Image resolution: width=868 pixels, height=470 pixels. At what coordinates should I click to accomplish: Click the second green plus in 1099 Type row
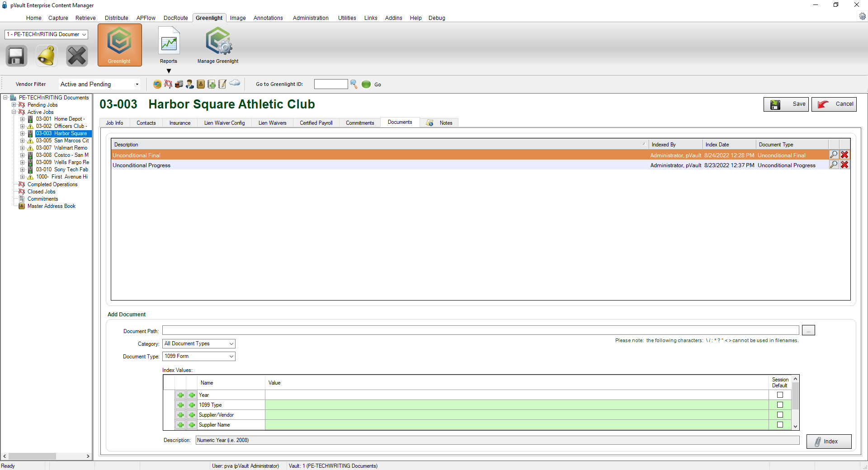click(x=192, y=405)
